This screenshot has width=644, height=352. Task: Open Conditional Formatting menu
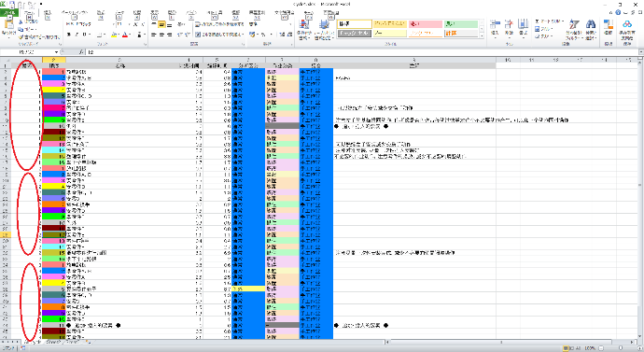coord(304,30)
